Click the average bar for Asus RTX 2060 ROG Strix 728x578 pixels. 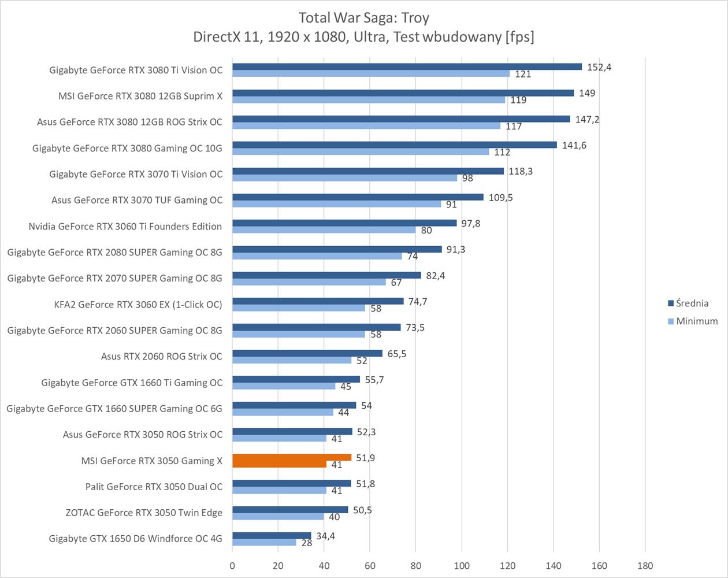(307, 353)
